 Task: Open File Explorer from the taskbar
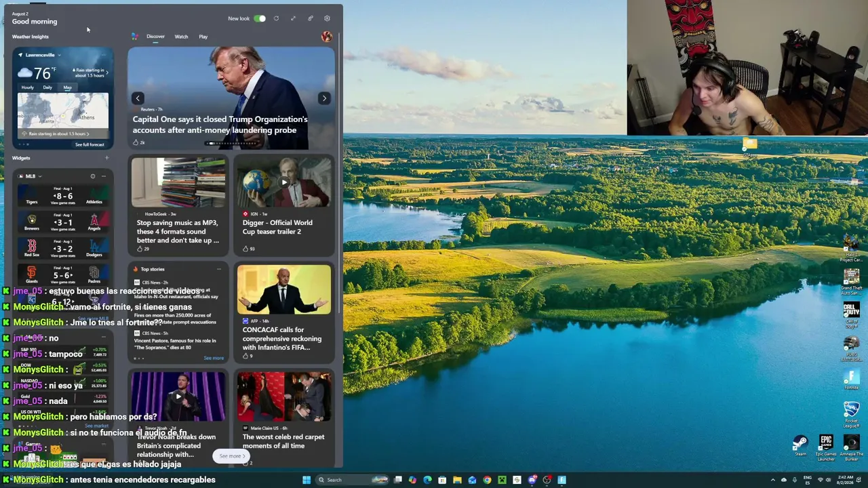[x=457, y=480]
